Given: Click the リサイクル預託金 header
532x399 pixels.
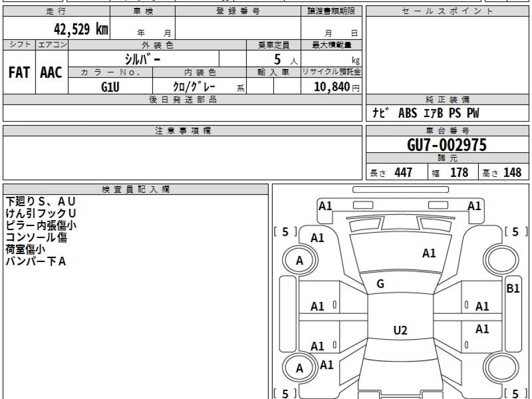Looking at the screenshot, I should (x=331, y=72).
